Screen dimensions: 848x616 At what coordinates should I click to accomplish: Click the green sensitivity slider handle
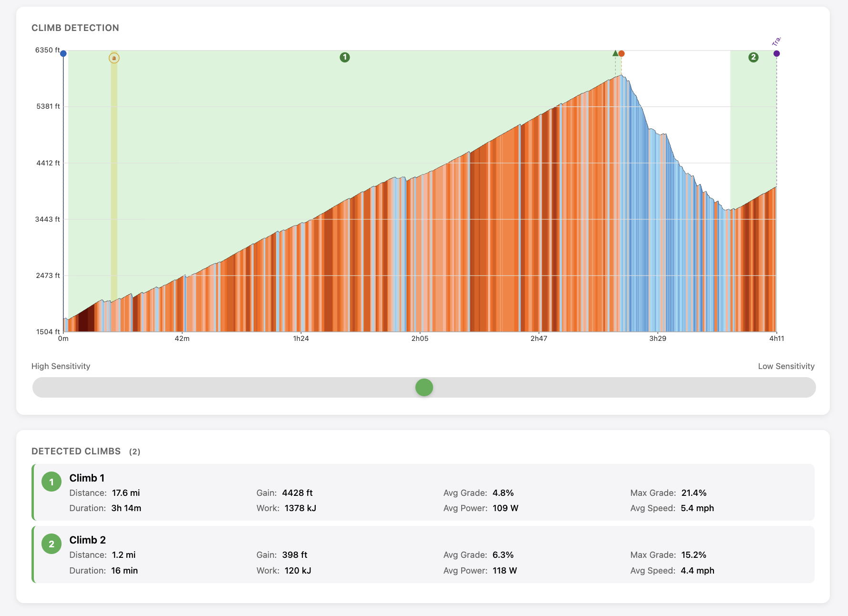[424, 387]
